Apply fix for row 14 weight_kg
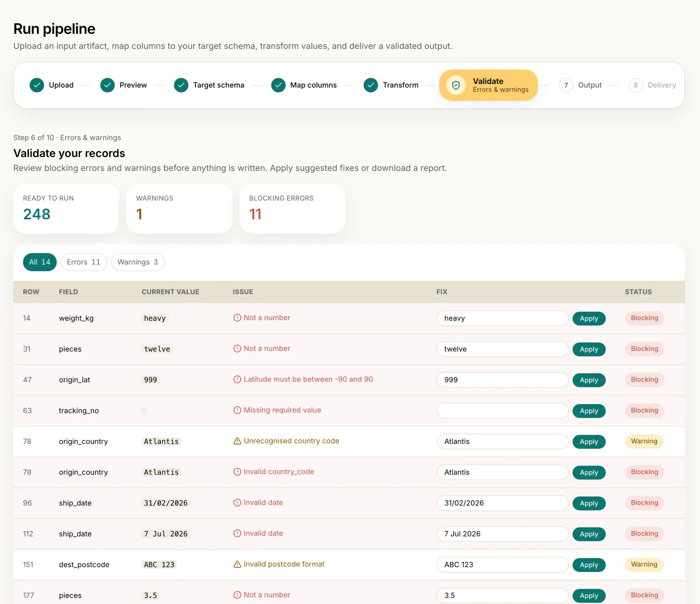Viewport: 700px width, 604px height. click(589, 318)
